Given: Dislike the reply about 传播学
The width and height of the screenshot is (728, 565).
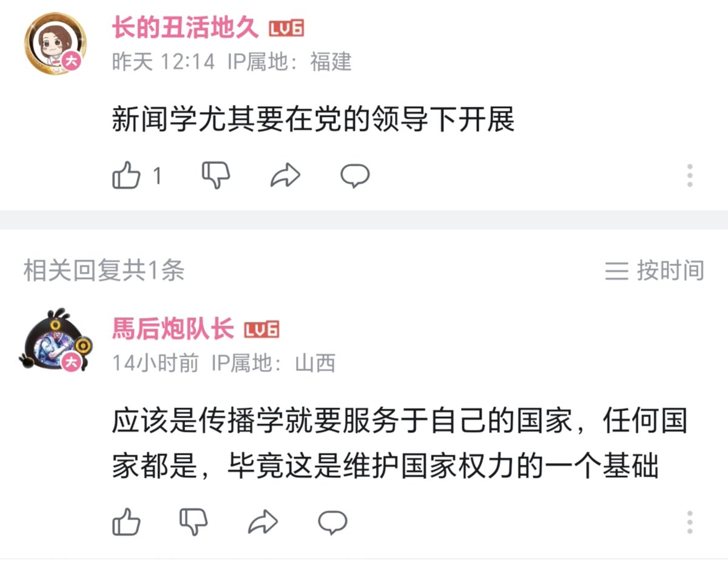Looking at the screenshot, I should [194, 522].
